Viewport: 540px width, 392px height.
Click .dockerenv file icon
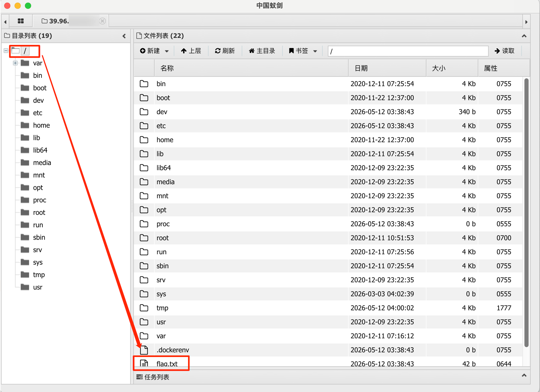coord(144,350)
